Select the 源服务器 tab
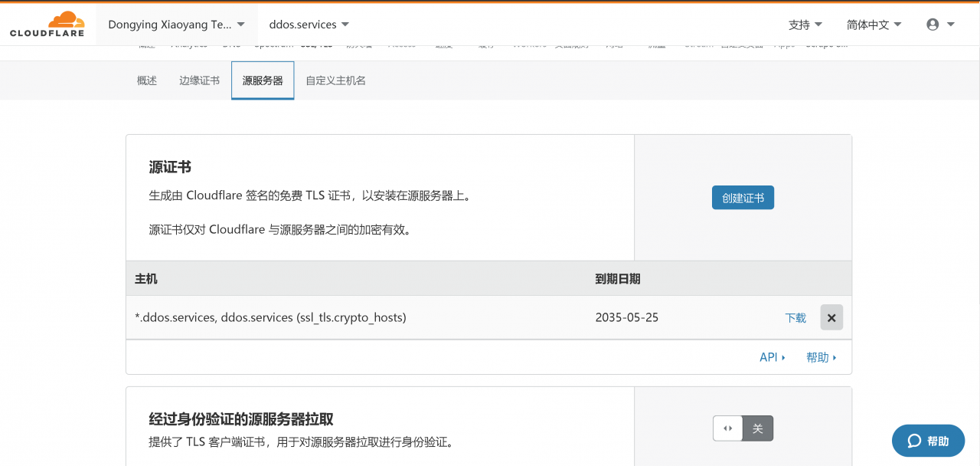This screenshot has width=980, height=466. click(263, 80)
